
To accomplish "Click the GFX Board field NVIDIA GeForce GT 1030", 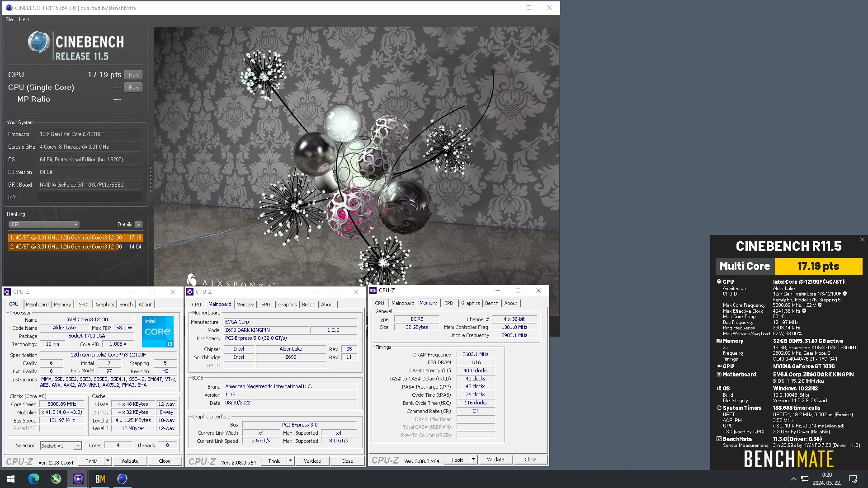I will click(90, 185).
